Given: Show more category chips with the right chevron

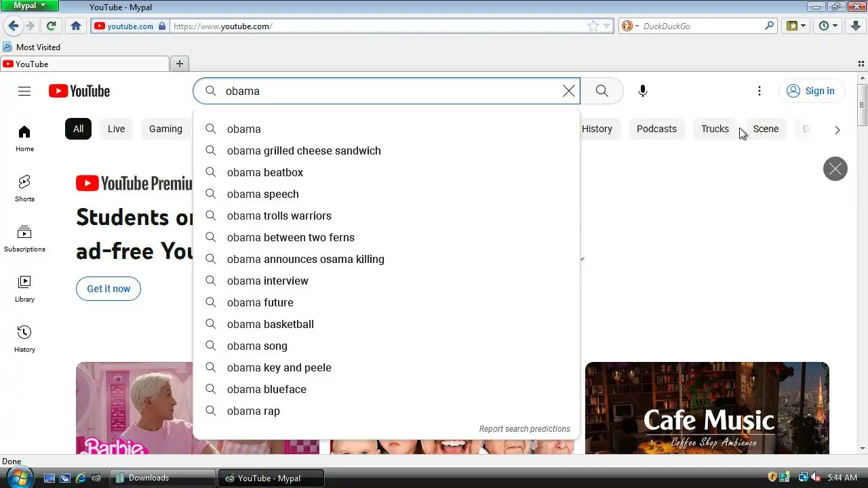Looking at the screenshot, I should [x=837, y=129].
